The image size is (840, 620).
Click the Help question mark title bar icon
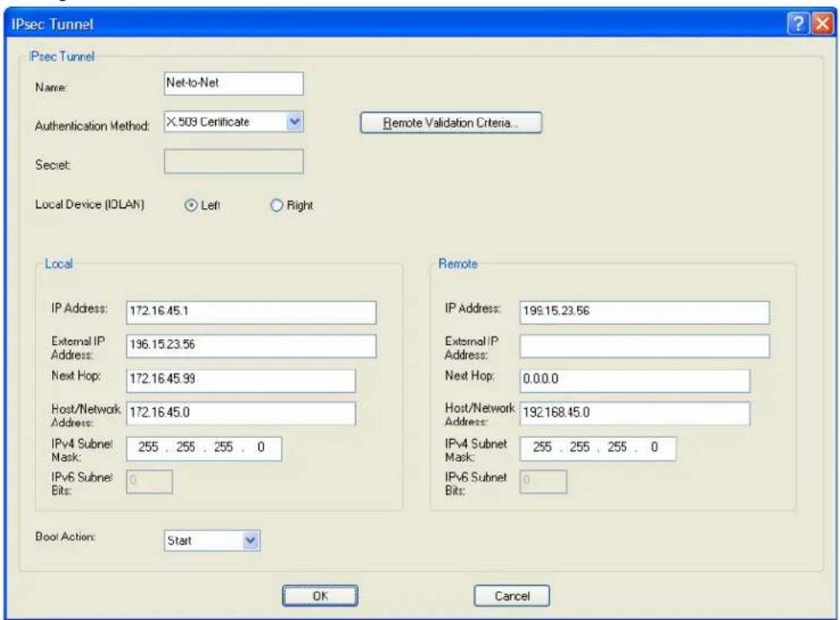[x=797, y=24]
